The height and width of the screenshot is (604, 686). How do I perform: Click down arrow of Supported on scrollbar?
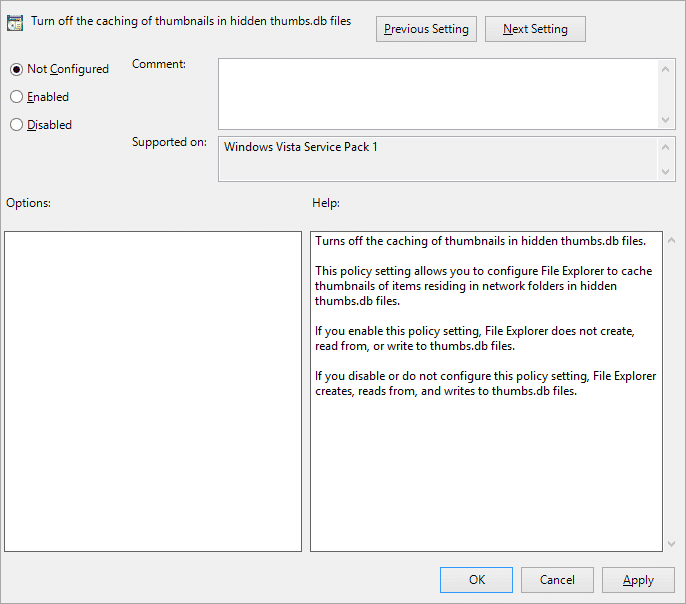tap(667, 172)
